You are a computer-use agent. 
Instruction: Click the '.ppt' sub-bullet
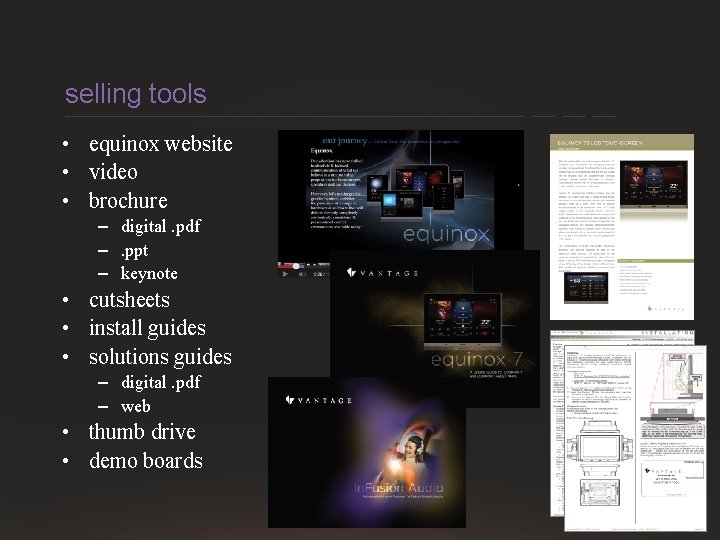coord(135,251)
